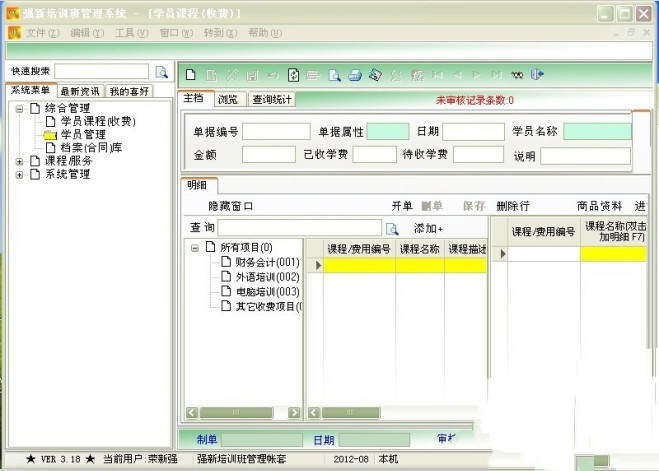Click the project tree horizontal scrollbar right arrow

[294, 413]
